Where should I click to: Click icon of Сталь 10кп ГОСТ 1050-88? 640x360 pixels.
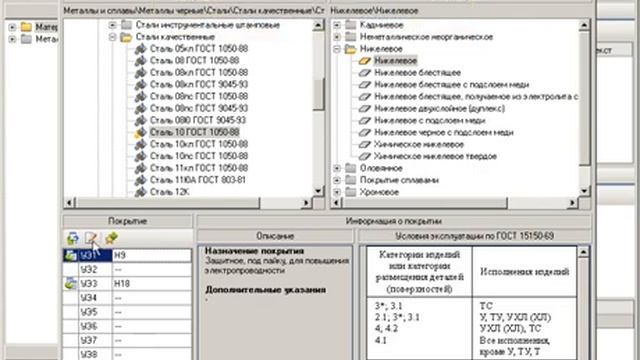point(140,144)
